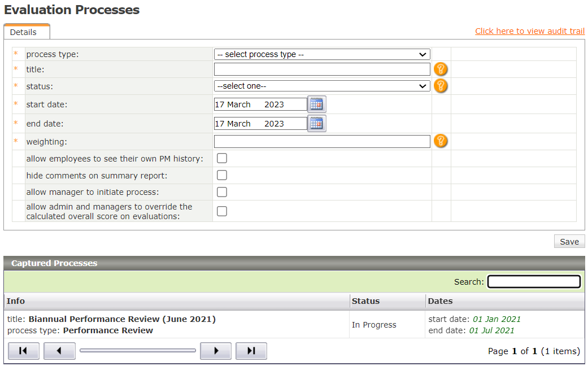588x366 pixels.
Task: Open the start date calendar picker
Action: (316, 104)
